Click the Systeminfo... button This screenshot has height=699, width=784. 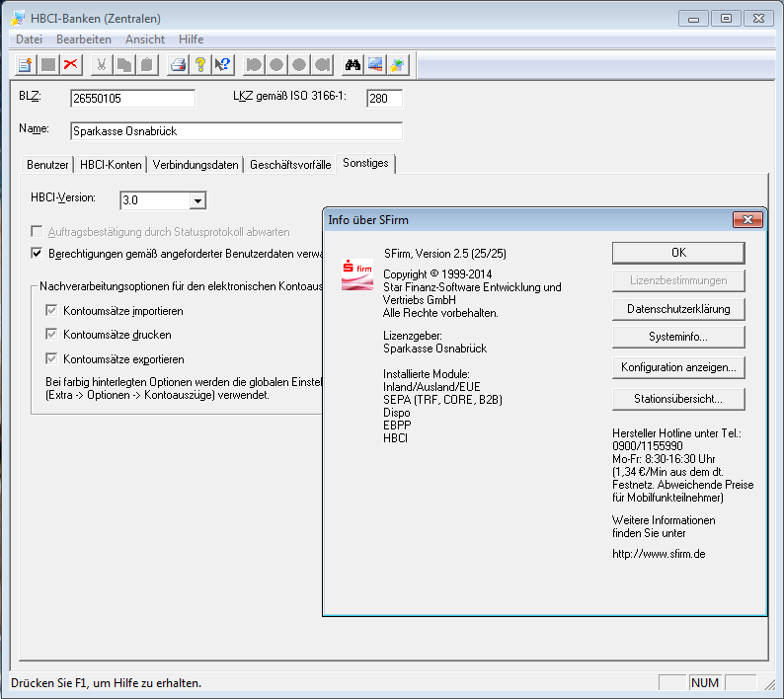(x=678, y=337)
